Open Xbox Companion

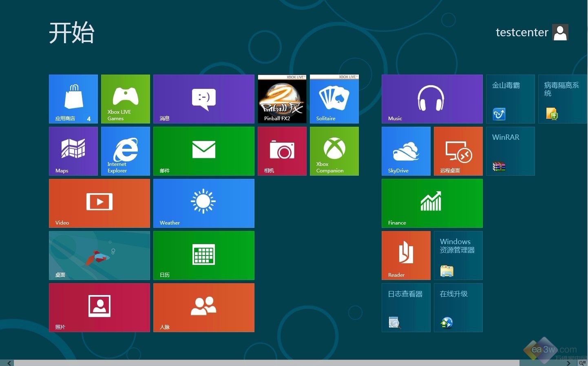(334, 151)
